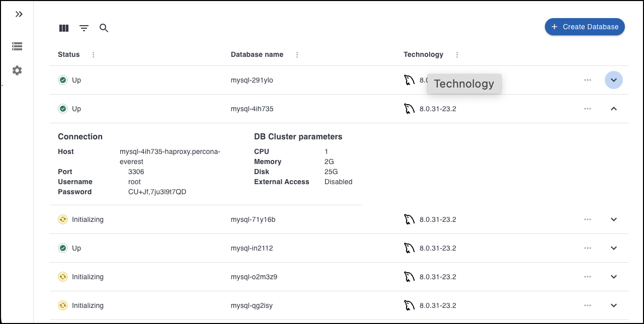Open Technology column options menu
The image size is (644, 324).
(457, 55)
